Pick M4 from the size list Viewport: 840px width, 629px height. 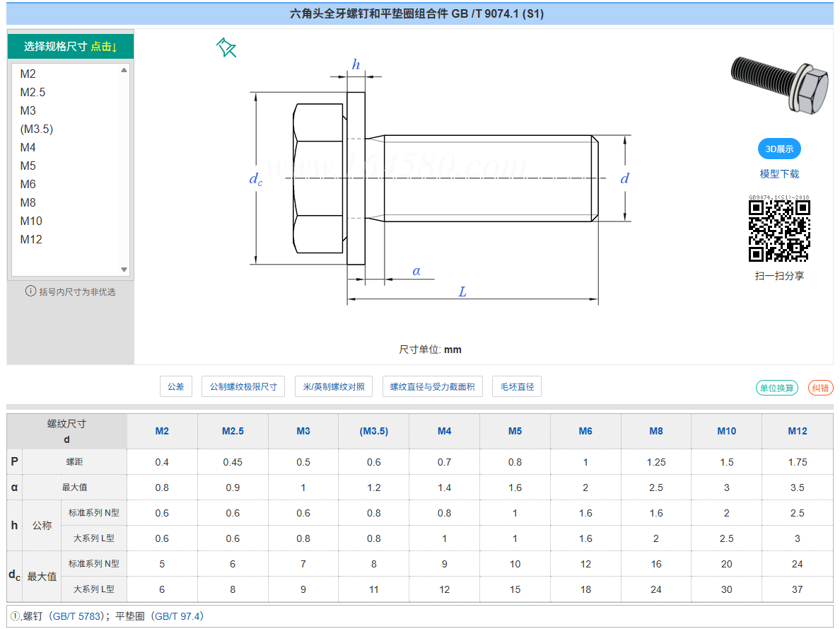[x=28, y=147]
